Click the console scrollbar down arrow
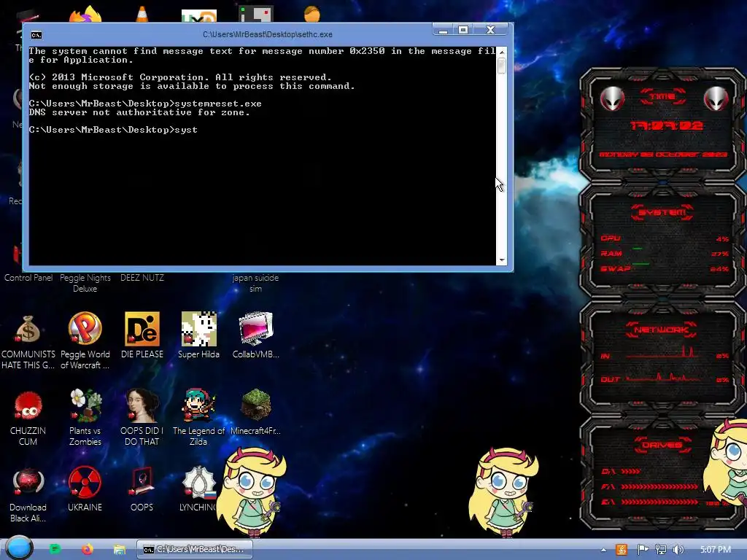This screenshot has width=747, height=560. click(501, 260)
